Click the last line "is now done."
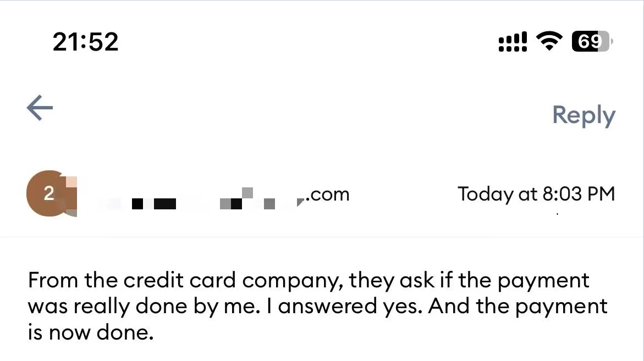Image resolution: width=644 pixels, height=361 pixels. [90, 332]
